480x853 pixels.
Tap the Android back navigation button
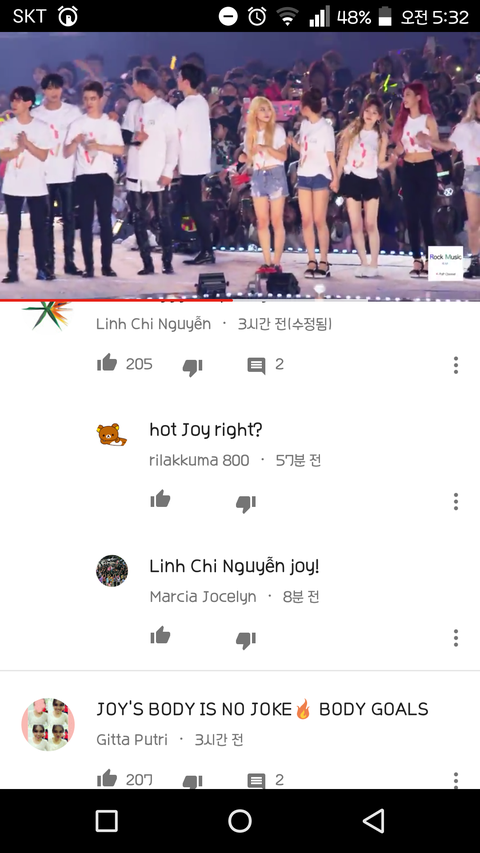374,821
